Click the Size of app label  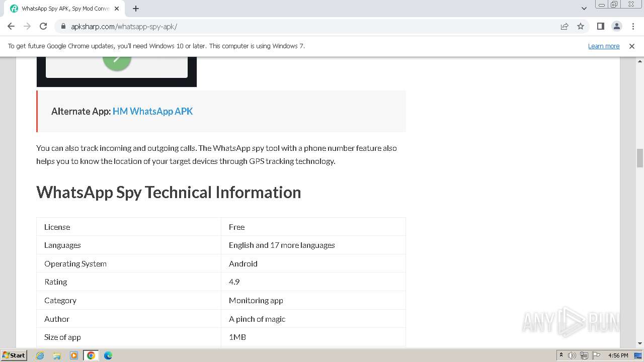[129, 337]
